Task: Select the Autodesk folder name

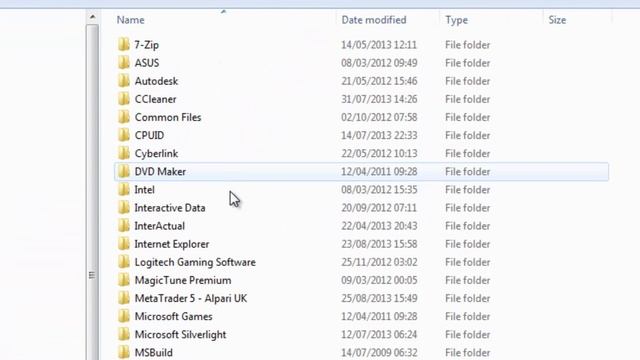Action: (156, 81)
